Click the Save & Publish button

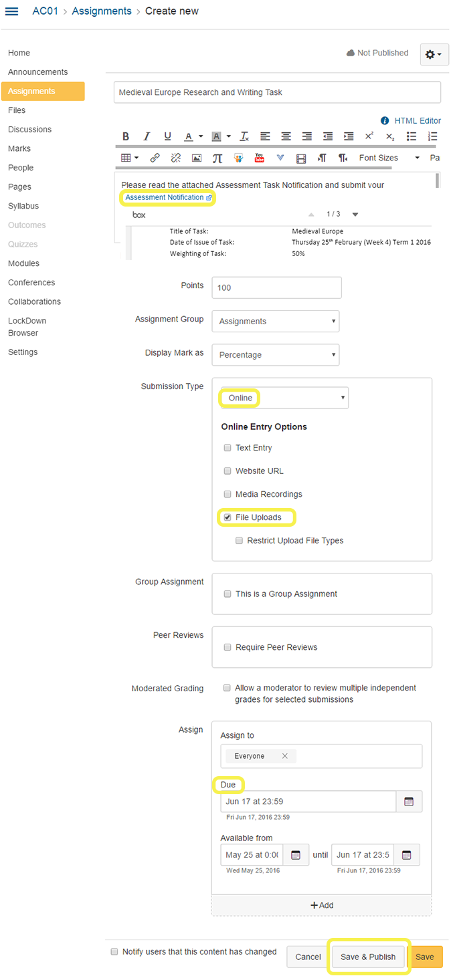tap(368, 957)
